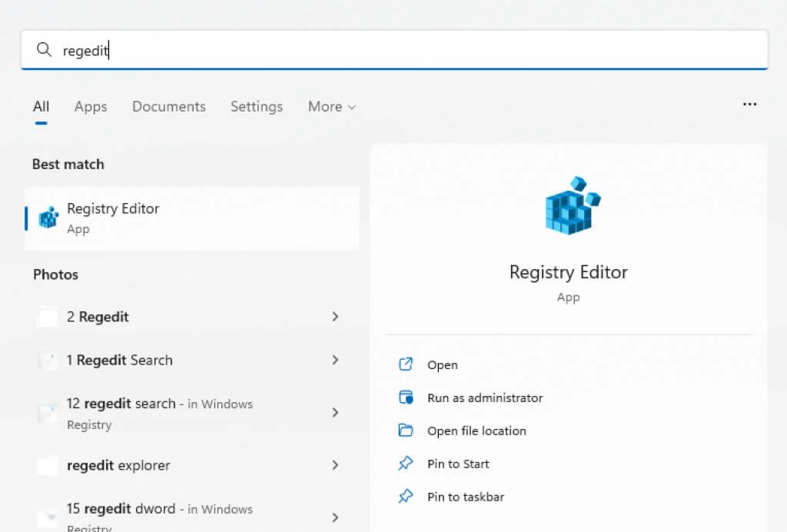Viewport: 787px width, 532px height.
Task: Click the Open action icon
Action: tap(406, 364)
